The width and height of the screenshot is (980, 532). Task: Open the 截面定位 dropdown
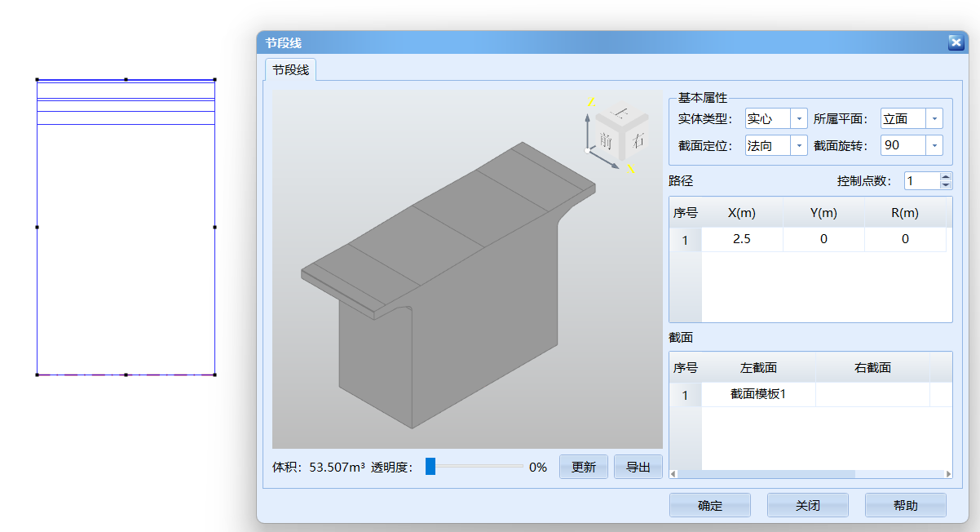798,146
